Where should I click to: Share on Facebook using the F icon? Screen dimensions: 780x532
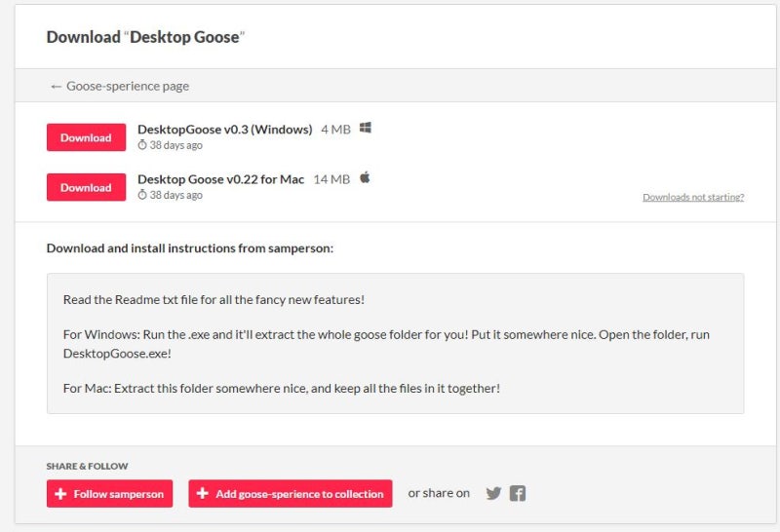(x=518, y=494)
